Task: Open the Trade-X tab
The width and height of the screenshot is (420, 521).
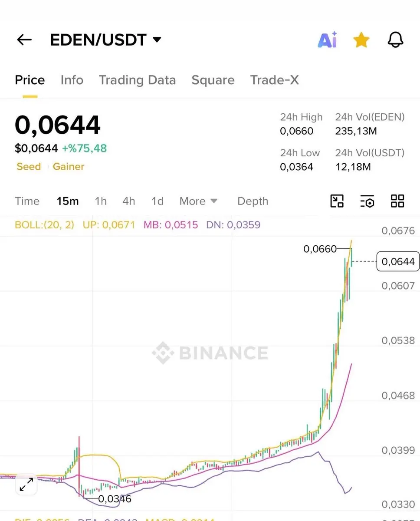Action: 275,80
